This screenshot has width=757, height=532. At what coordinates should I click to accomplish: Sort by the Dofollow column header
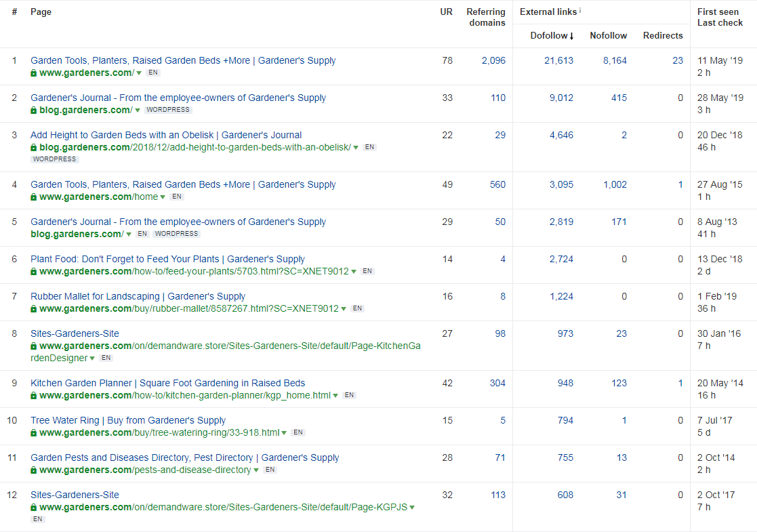pos(552,36)
